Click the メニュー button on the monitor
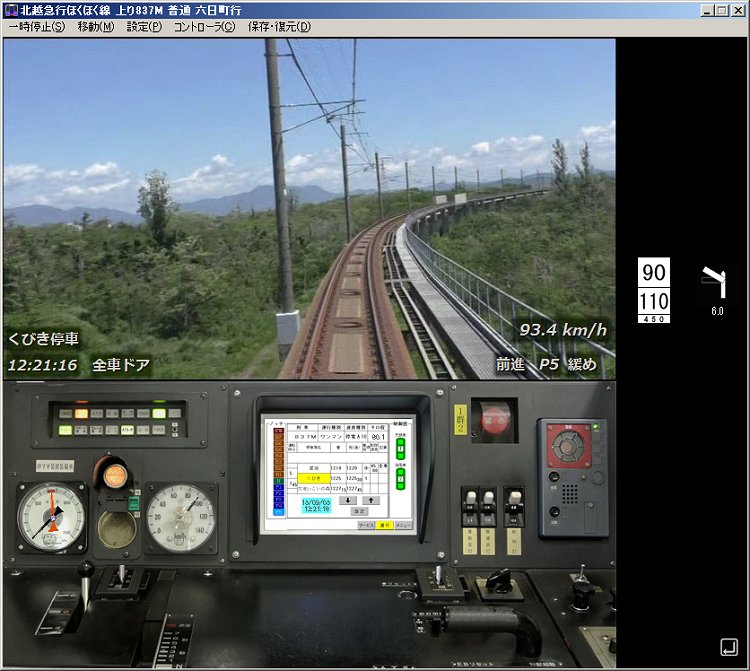 [403, 525]
